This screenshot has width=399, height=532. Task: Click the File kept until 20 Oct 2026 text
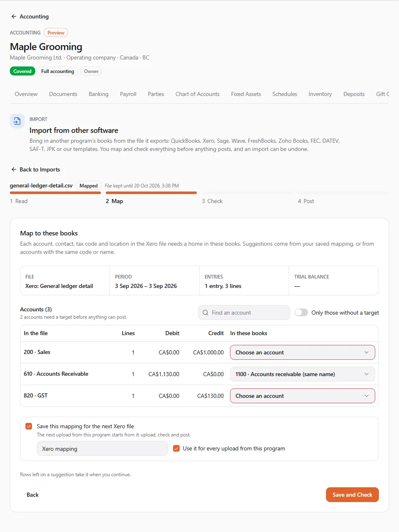click(x=142, y=186)
